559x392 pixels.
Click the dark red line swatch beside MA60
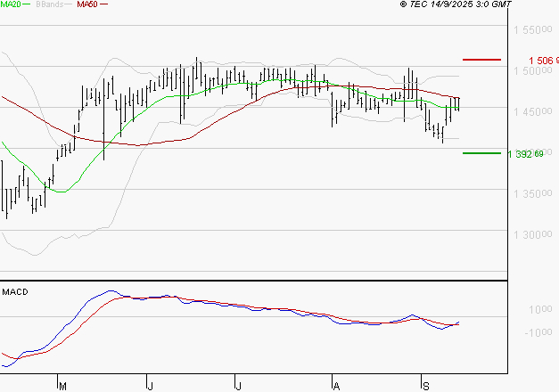pos(104,4)
